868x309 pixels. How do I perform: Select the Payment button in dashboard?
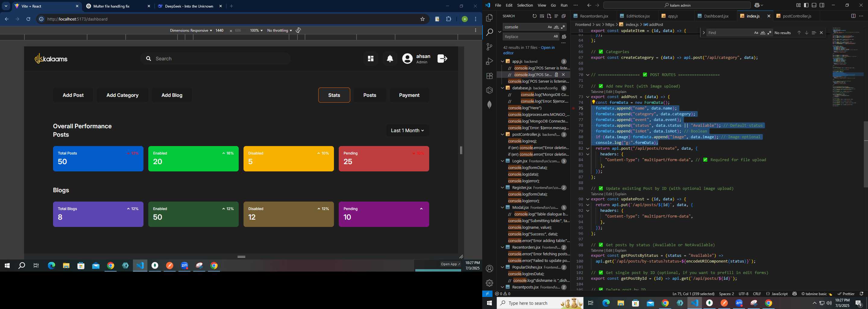(x=409, y=95)
